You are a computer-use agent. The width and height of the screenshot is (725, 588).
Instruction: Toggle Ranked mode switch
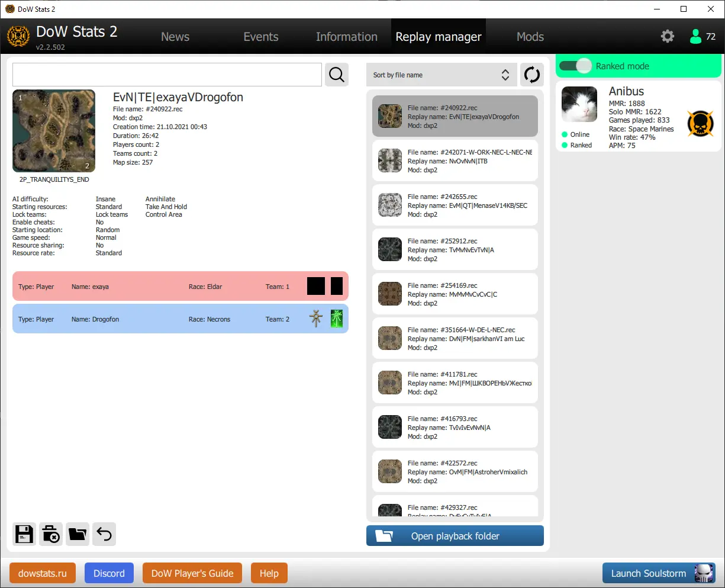(575, 66)
